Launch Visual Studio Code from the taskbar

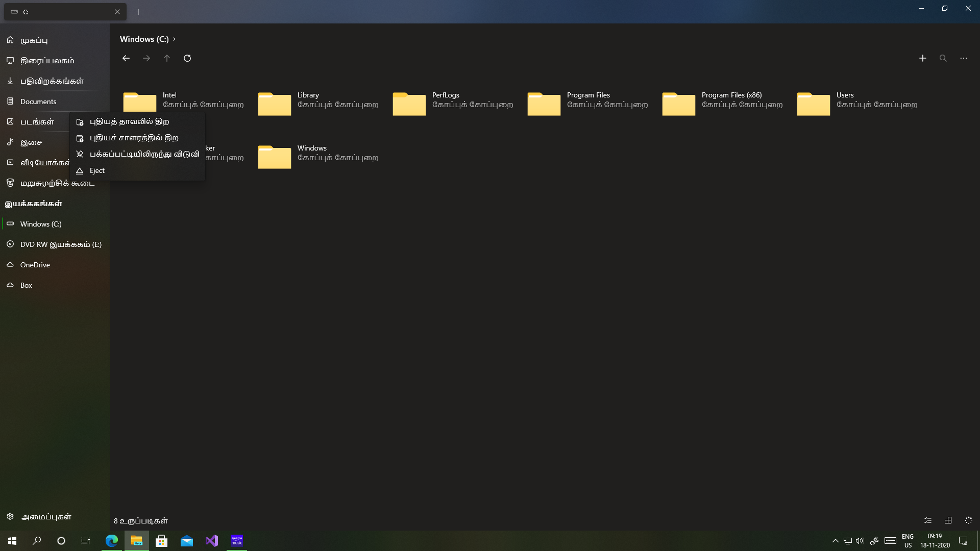[212, 540]
